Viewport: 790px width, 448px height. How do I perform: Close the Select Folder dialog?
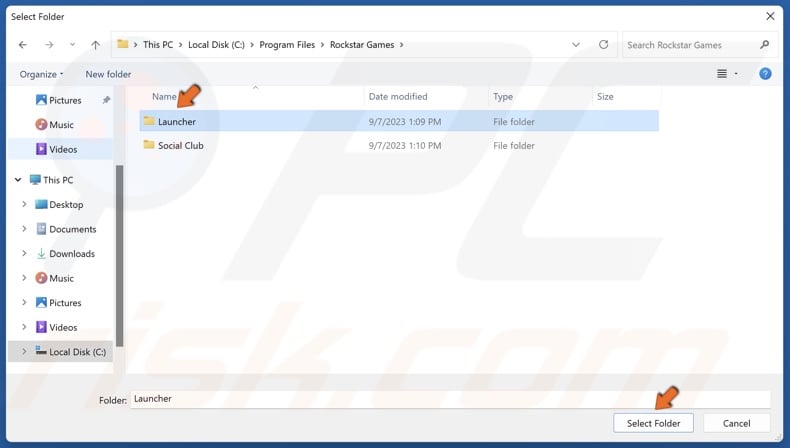click(770, 16)
